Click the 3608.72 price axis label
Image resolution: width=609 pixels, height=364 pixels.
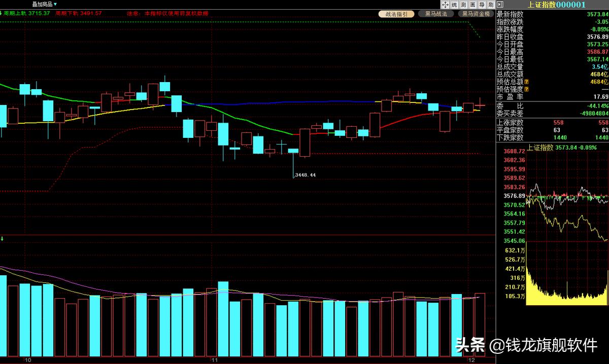514,151
